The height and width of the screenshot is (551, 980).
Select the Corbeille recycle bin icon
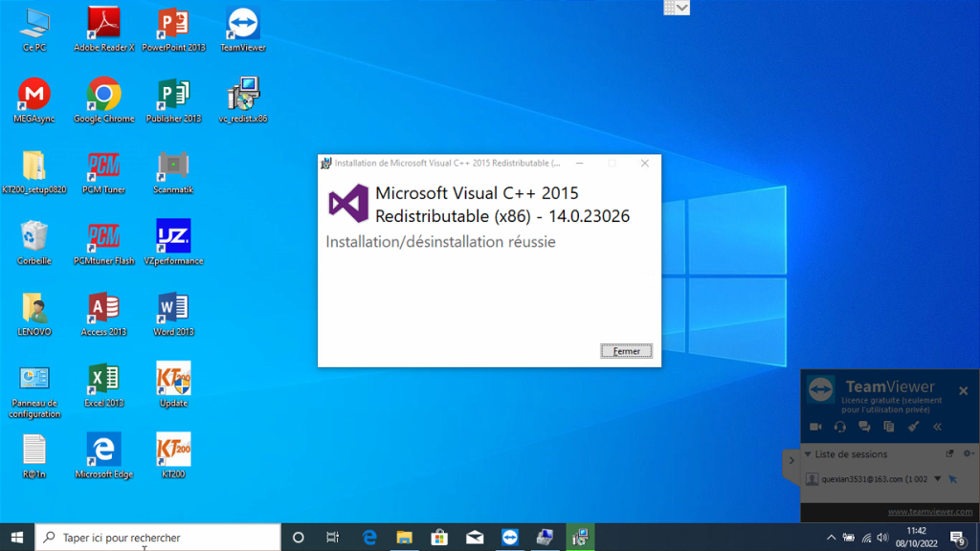34,243
